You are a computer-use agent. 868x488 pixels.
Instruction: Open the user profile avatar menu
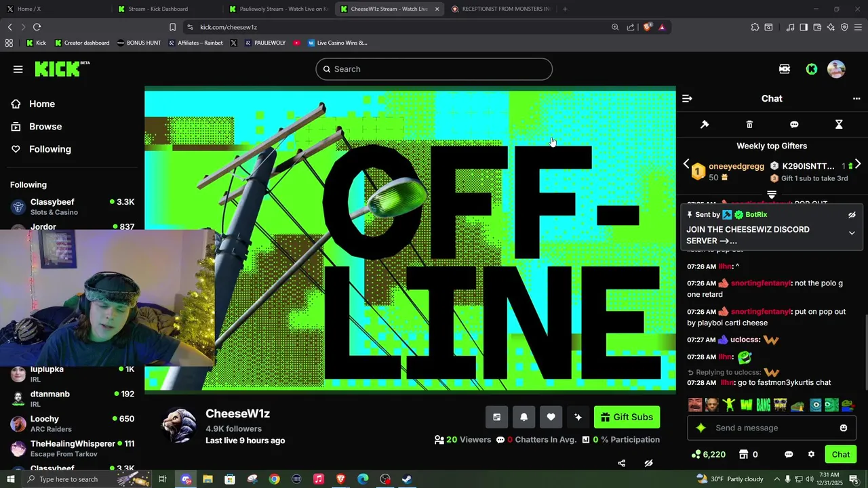[x=836, y=69]
